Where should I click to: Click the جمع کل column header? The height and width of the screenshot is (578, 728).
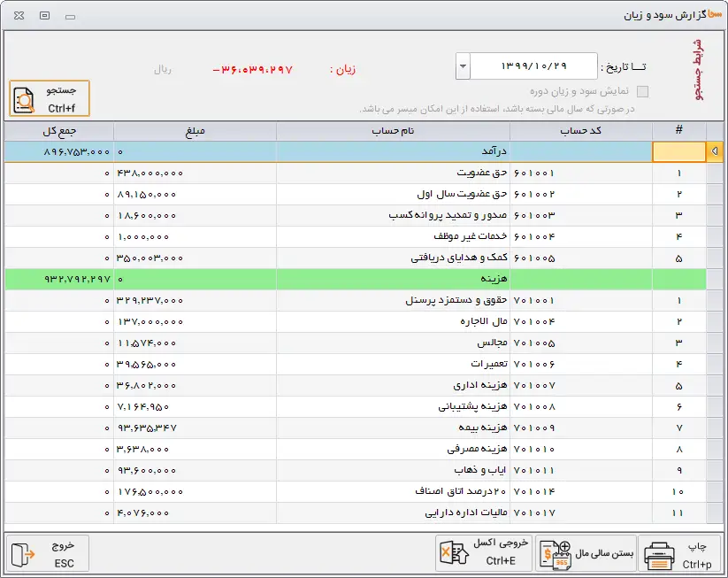pos(58,131)
